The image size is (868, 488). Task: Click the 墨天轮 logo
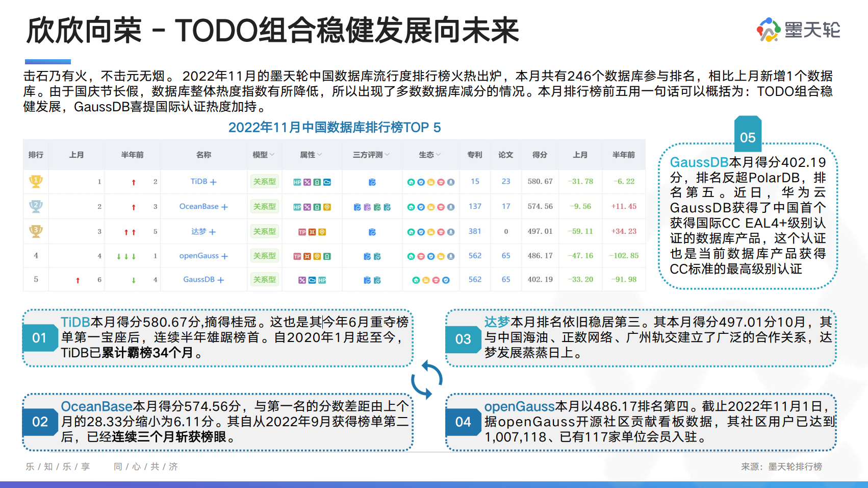pos(799,30)
